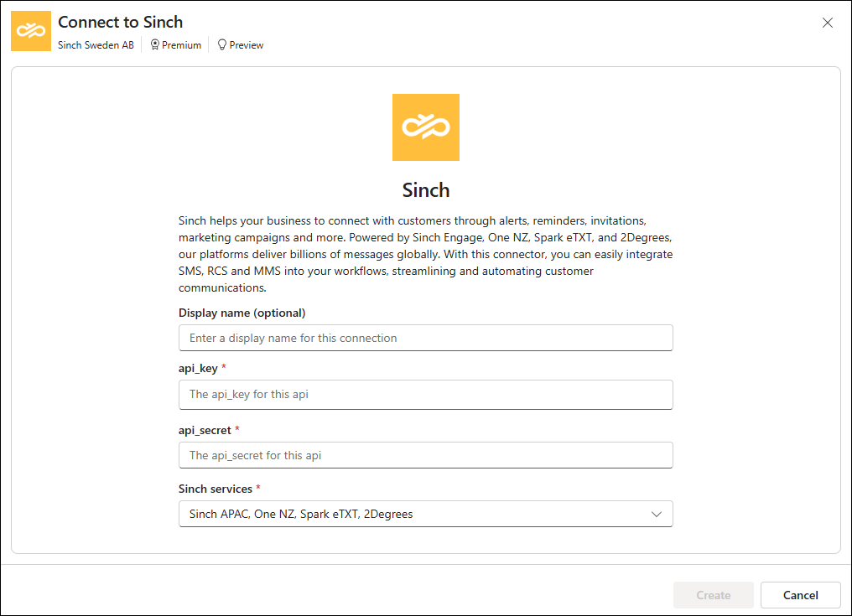The image size is (852, 616).
Task: Click the Premium label text
Action: (x=181, y=45)
